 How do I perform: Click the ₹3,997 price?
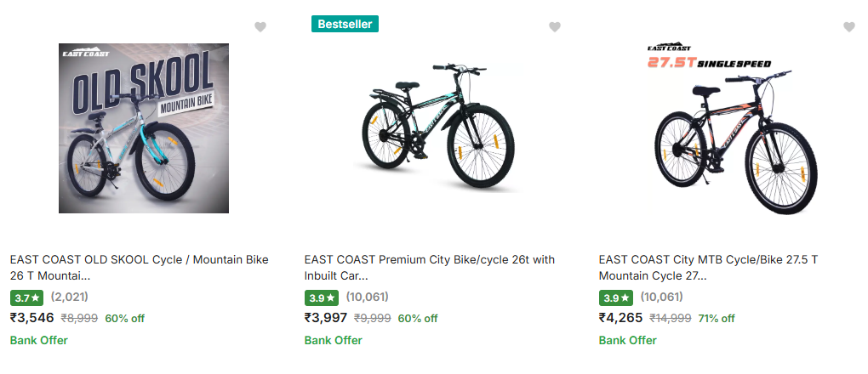tap(325, 318)
